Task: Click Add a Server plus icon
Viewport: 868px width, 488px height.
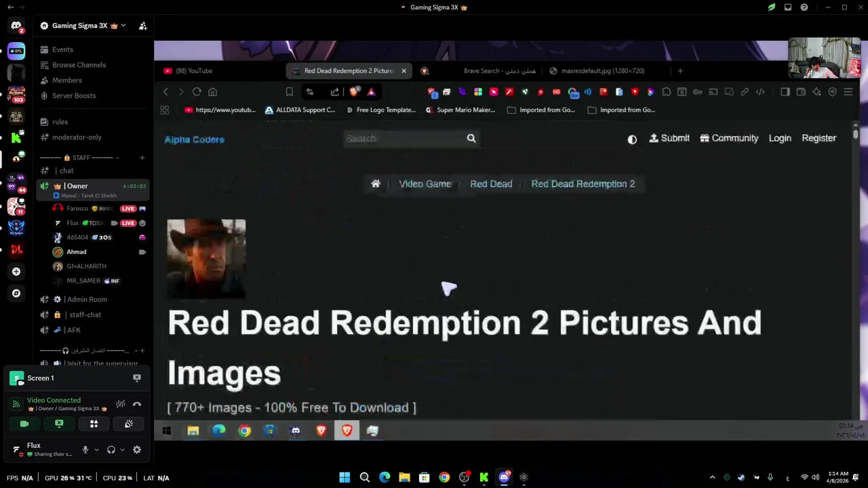Action: [16, 272]
